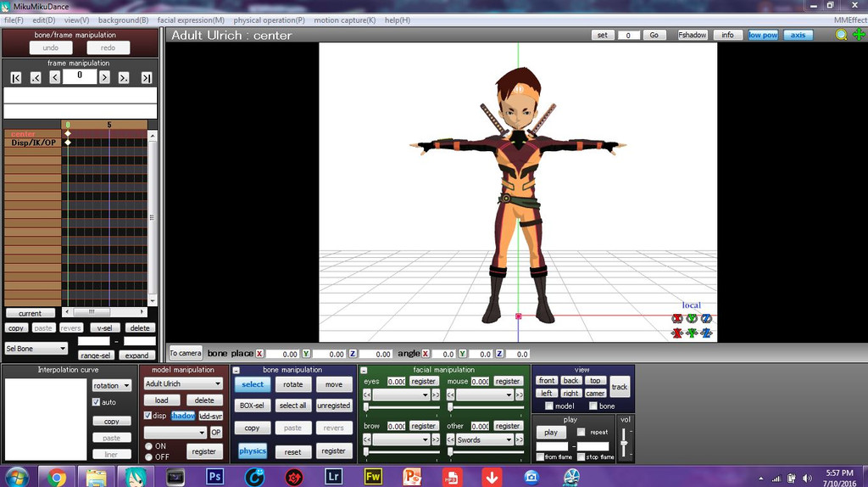Open the rotation interpolation dropdown
868x487 pixels.
[111, 385]
